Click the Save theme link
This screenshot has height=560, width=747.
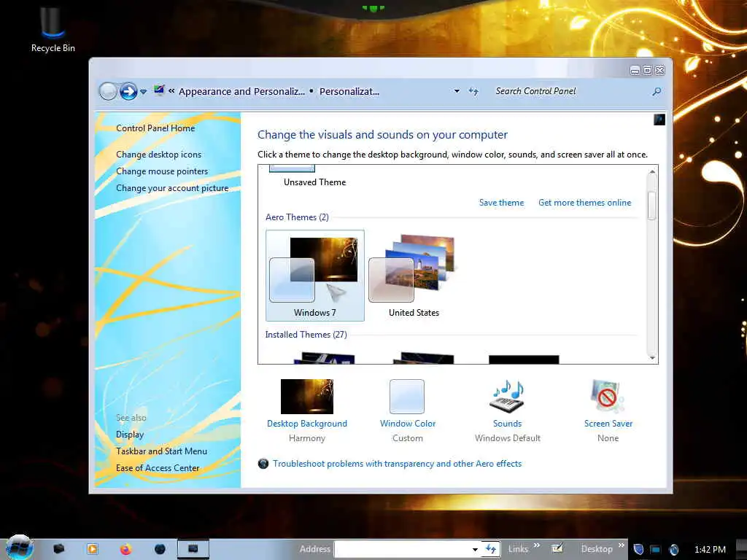501,203
